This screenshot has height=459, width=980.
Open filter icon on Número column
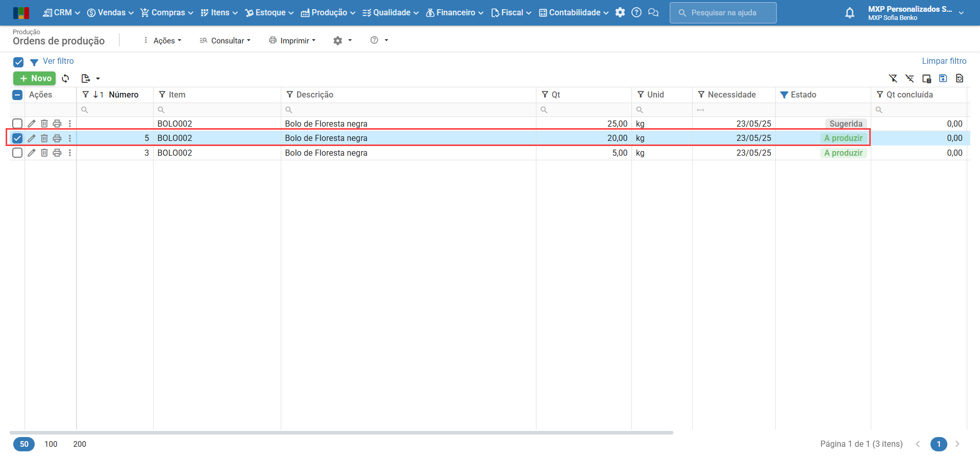click(x=86, y=94)
